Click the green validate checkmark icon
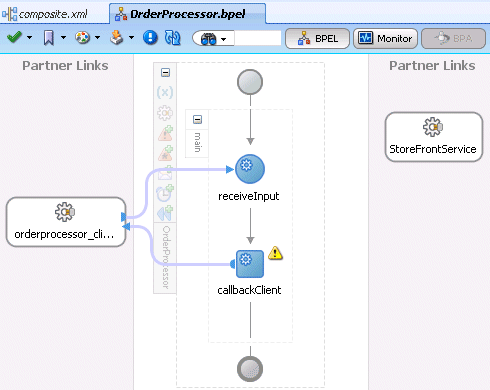Viewport: 490px width, 390px height. (x=14, y=37)
